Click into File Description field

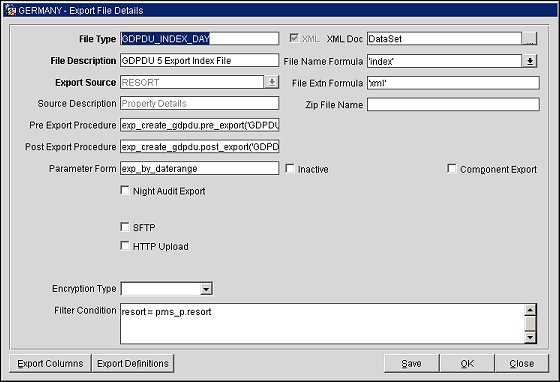199,60
